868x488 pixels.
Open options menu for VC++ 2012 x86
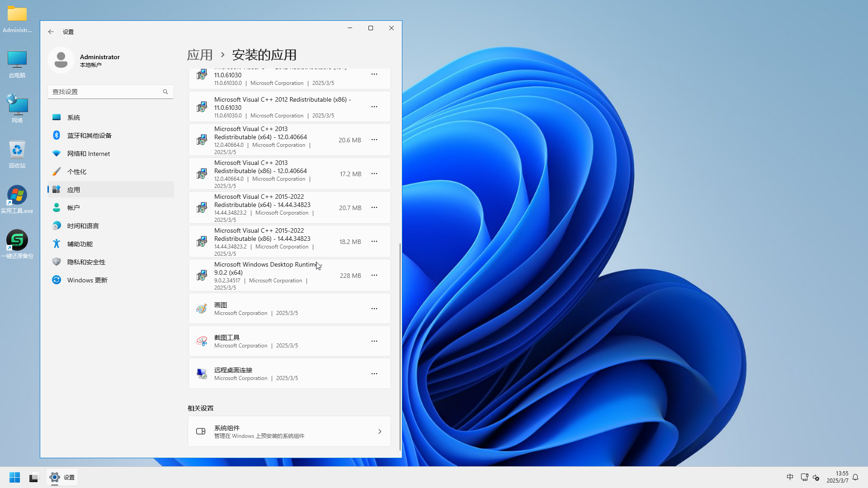coord(374,107)
